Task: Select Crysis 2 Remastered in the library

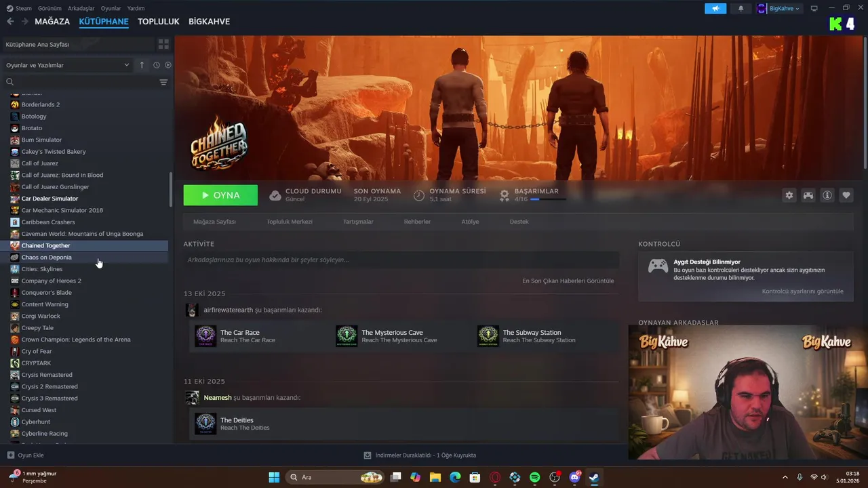Action: [x=84, y=386]
